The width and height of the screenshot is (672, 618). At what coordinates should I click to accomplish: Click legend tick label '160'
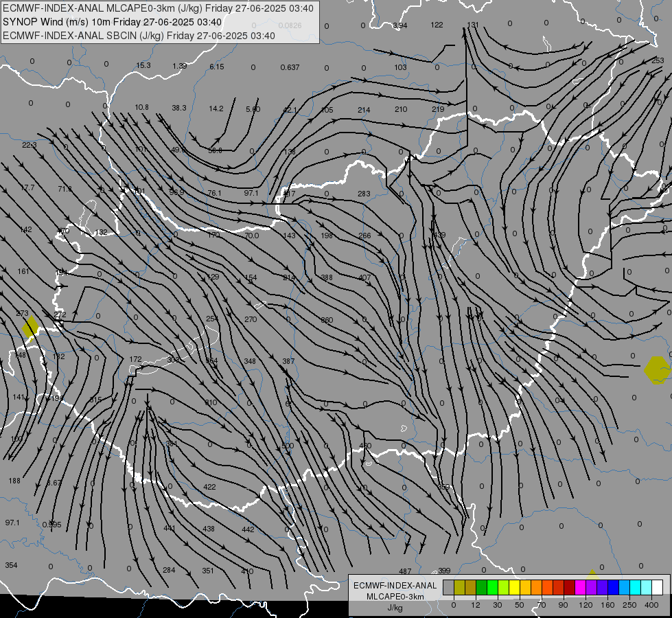click(607, 605)
